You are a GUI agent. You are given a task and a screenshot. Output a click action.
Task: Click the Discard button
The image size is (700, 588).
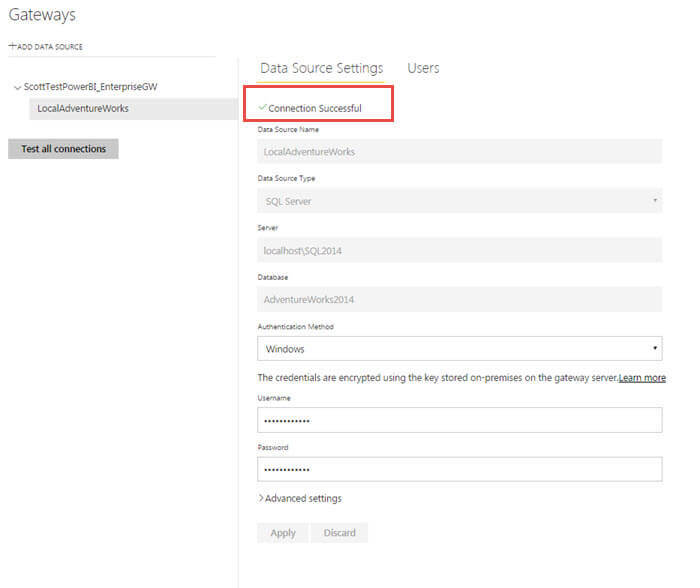tap(340, 533)
